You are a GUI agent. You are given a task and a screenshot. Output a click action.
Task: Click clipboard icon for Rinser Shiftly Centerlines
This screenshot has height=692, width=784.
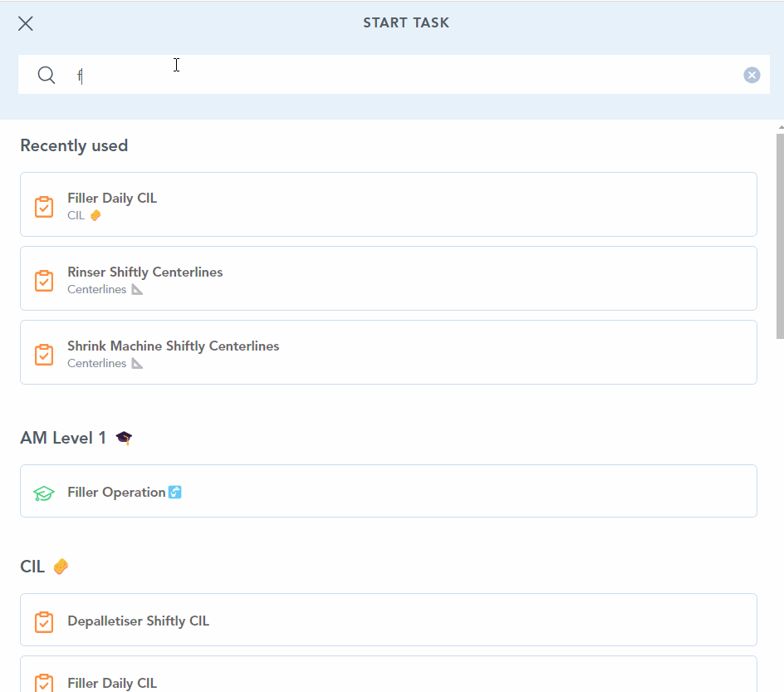44,280
